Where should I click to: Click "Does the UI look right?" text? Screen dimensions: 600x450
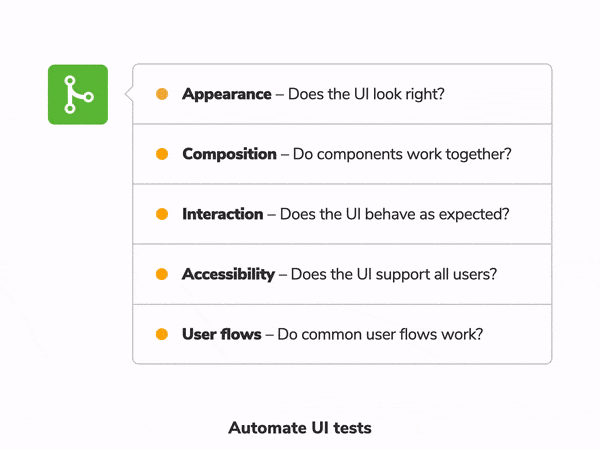366,94
